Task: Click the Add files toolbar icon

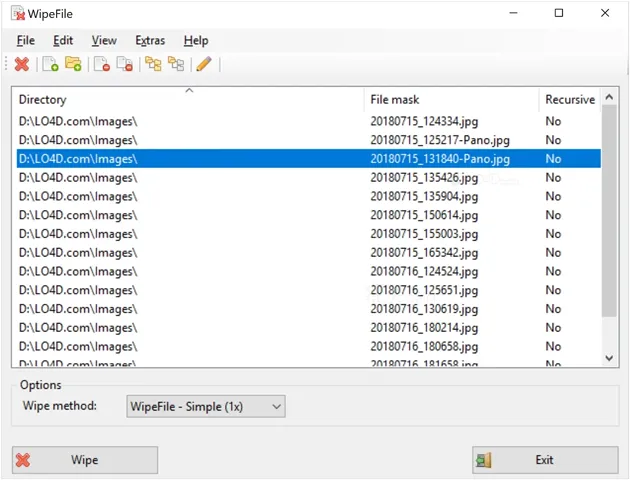Action: pos(51,64)
